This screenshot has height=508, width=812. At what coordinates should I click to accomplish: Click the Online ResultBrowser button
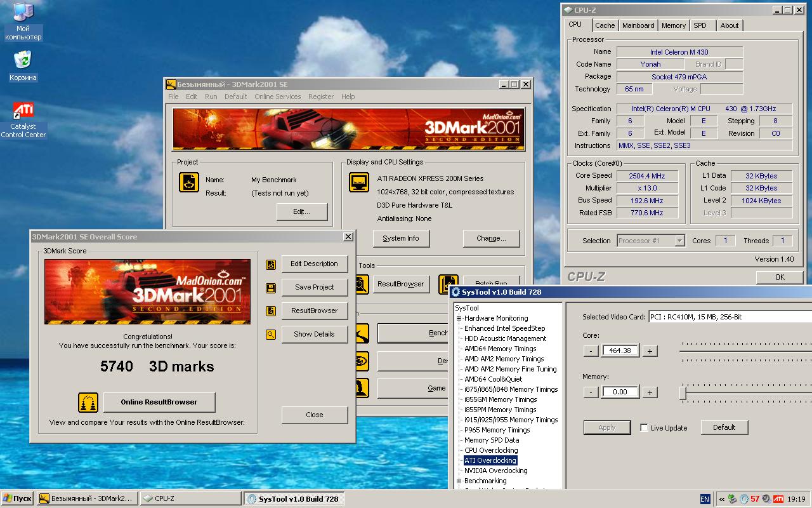tap(159, 403)
